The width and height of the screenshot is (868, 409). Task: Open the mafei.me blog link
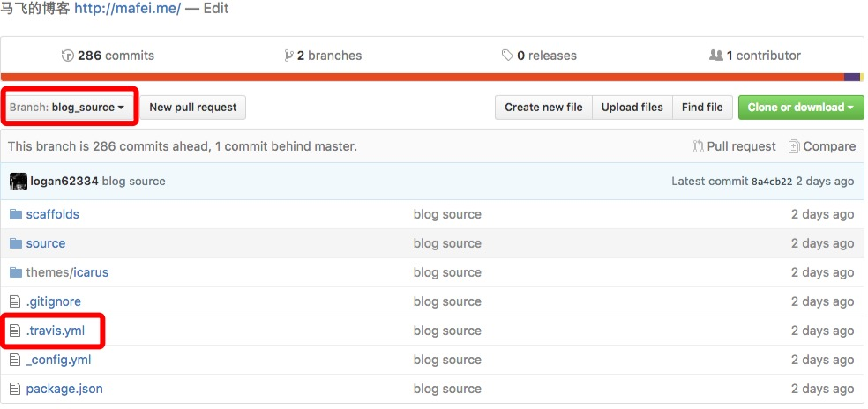[x=127, y=9]
